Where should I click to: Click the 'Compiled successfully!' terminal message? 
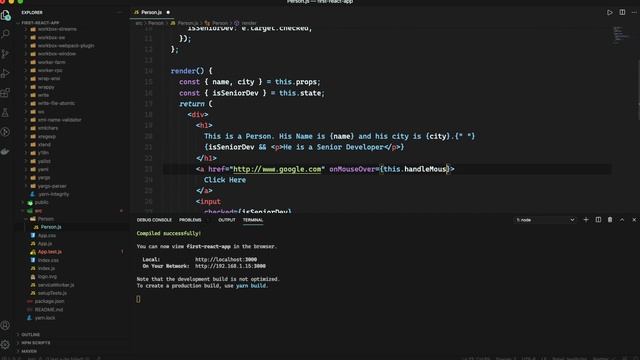pos(169,233)
